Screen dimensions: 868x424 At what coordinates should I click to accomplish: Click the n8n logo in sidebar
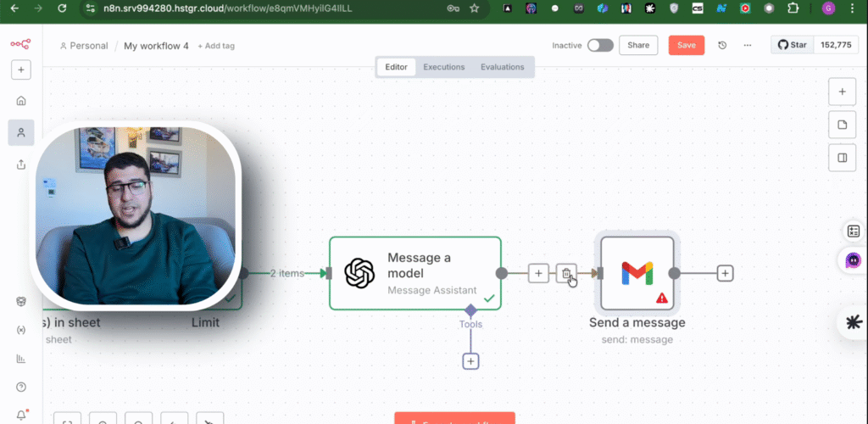click(20, 44)
